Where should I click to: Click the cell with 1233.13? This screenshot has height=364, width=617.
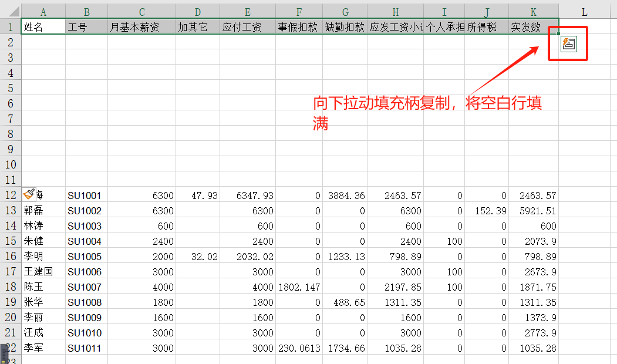[345, 256]
